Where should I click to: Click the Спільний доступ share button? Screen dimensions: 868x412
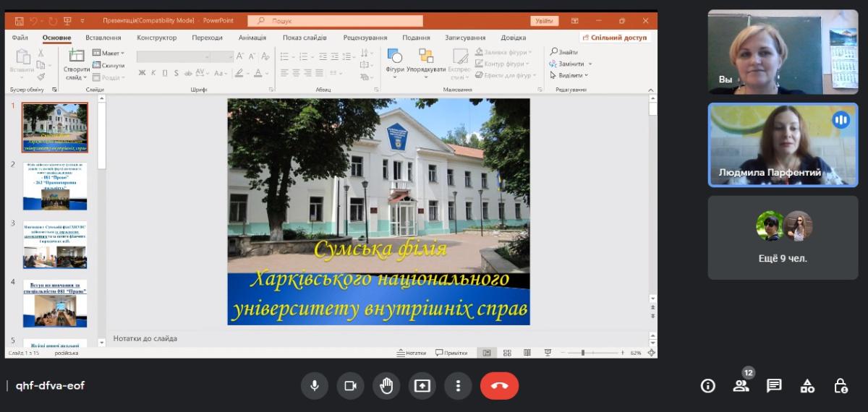[x=614, y=38]
